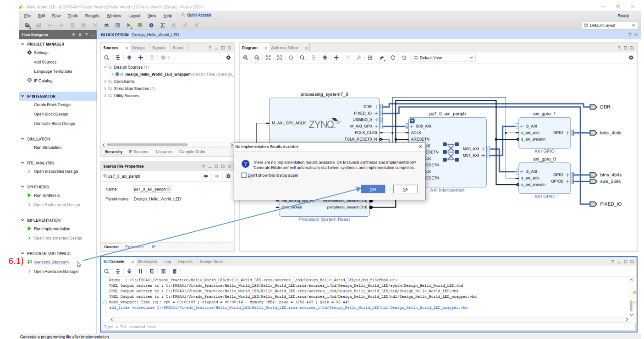The image size is (644, 339).
Task: Click back arrow in Source File Properties
Action: coord(206,176)
